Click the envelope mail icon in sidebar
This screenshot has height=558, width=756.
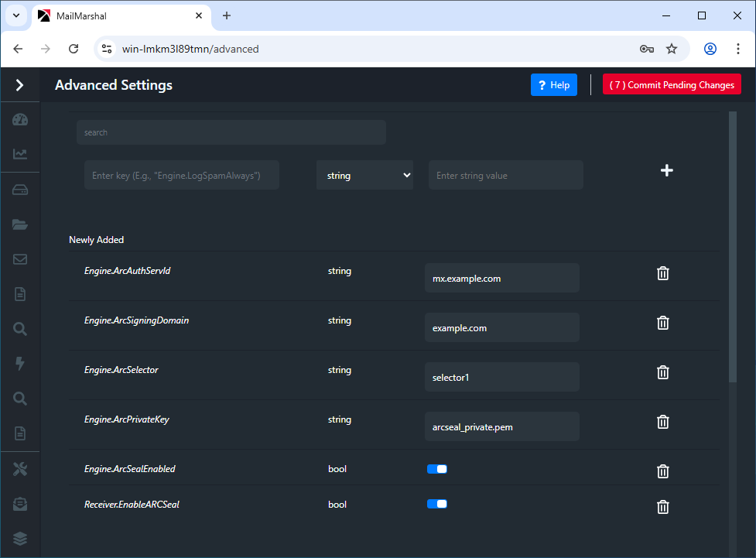pyautogui.click(x=20, y=259)
